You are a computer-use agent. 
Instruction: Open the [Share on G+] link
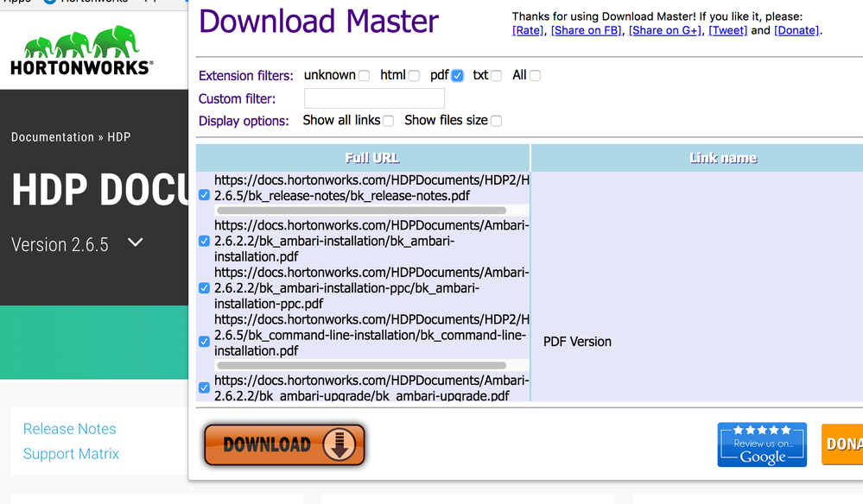point(665,31)
